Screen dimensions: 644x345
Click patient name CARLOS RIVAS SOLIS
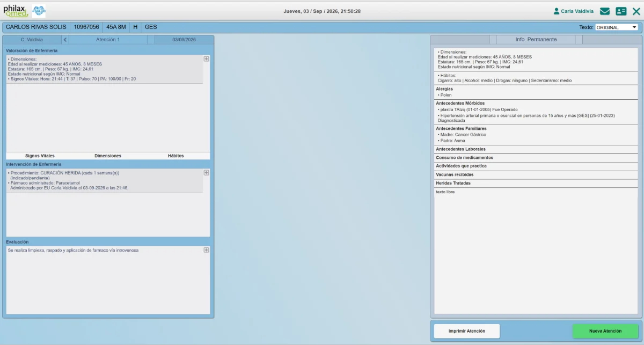(x=36, y=27)
